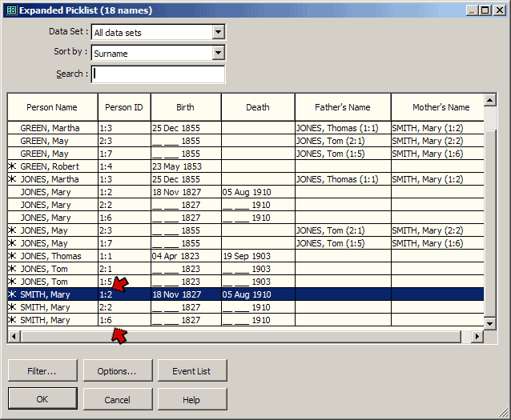Select SMITH, Mary with ID 1:6
This screenshot has width=511, height=420.
[x=246, y=320]
